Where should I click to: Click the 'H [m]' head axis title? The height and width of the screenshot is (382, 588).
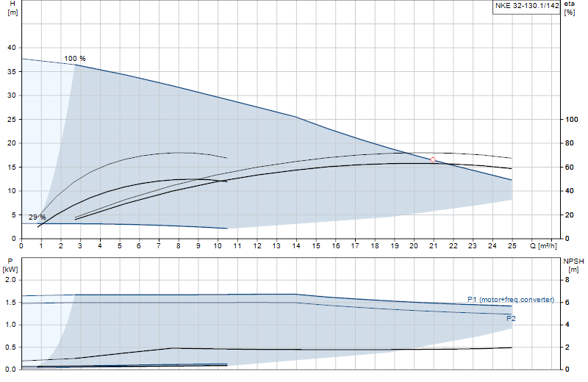(x=12, y=8)
